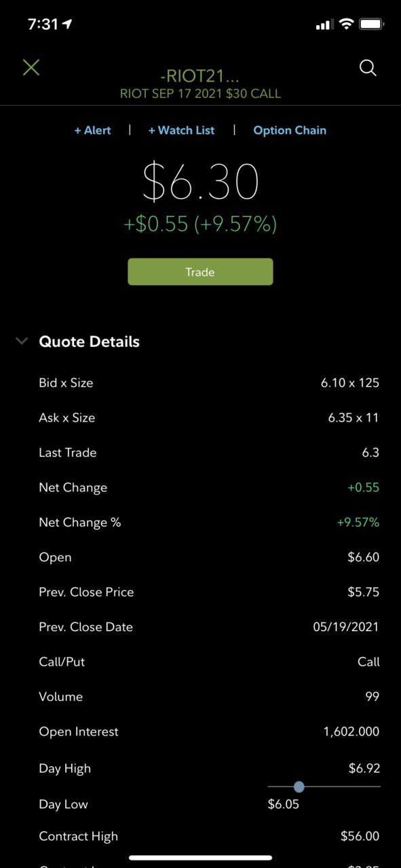401x868 pixels.
Task: Open the Option Chain
Action: point(290,130)
